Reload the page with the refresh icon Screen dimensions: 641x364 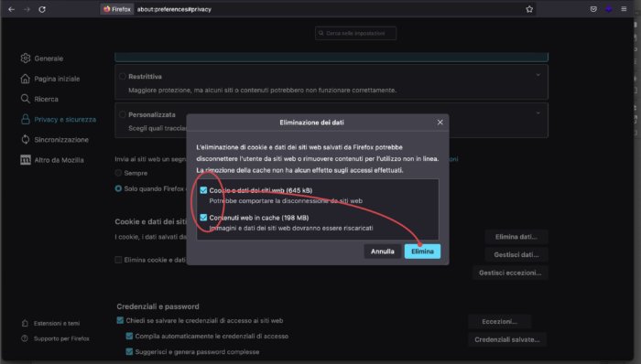tap(42, 9)
